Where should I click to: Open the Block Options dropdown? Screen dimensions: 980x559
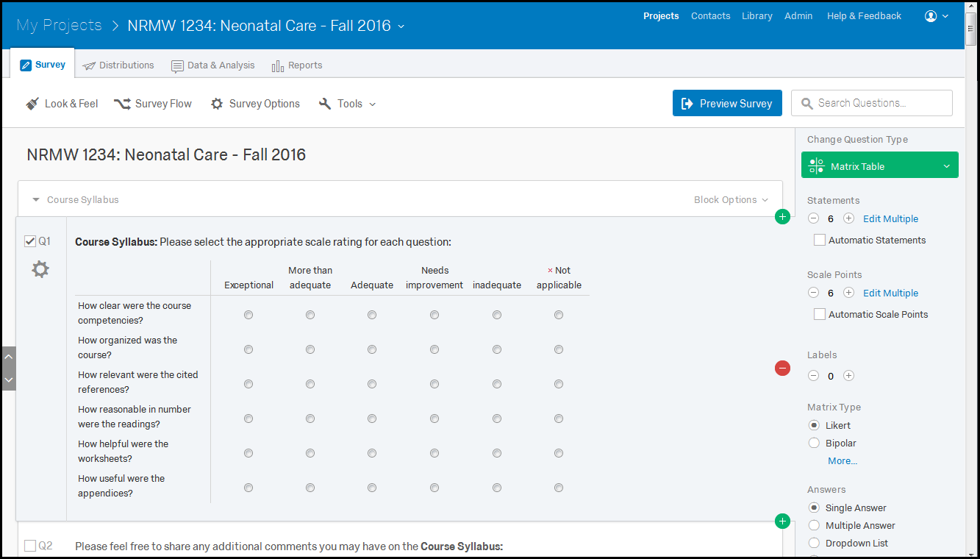[x=731, y=199]
